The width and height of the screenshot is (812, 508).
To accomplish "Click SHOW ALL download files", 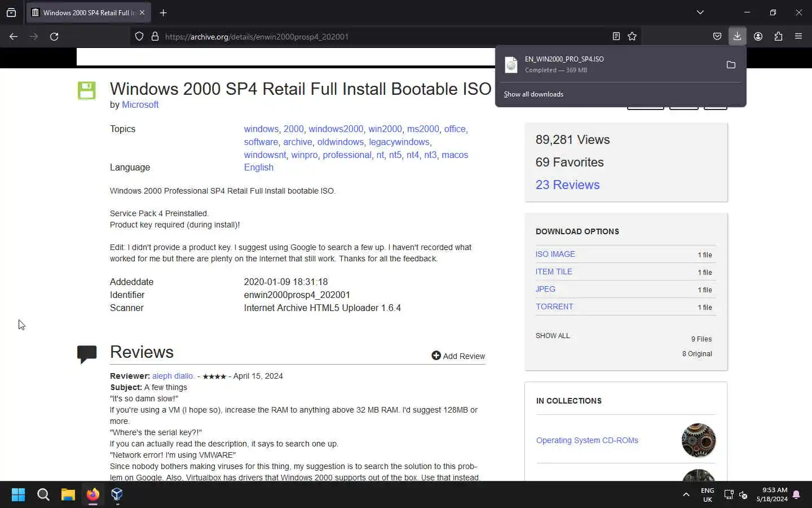I will pos(553,336).
